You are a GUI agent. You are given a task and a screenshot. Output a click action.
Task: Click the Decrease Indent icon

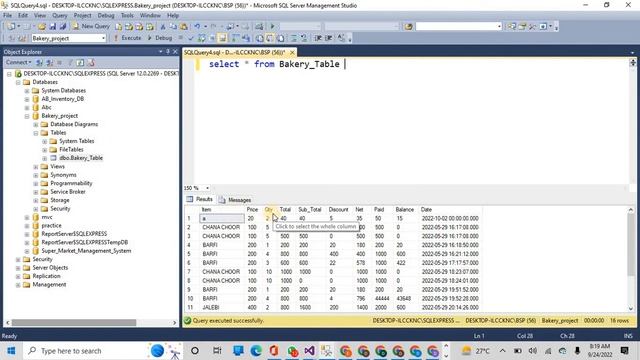[x=318, y=38]
